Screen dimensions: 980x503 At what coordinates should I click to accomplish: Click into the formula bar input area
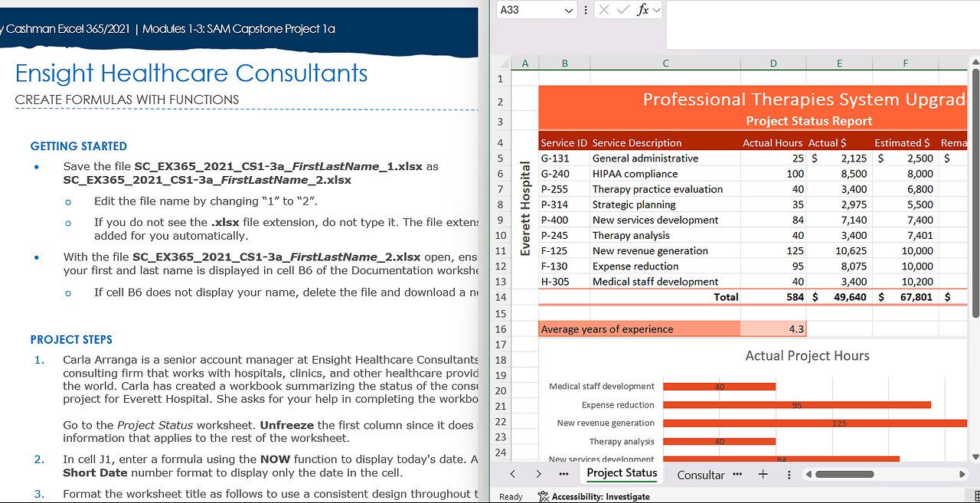coord(823,24)
